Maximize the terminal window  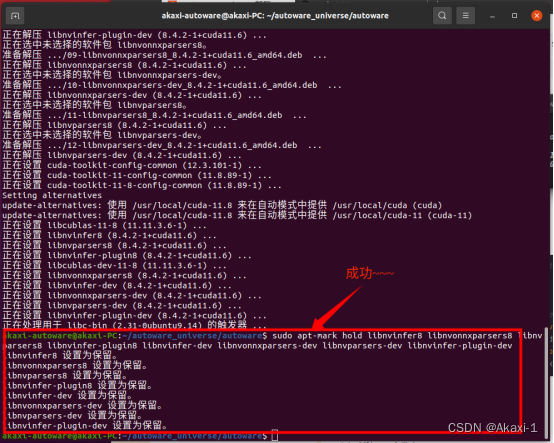514,16
